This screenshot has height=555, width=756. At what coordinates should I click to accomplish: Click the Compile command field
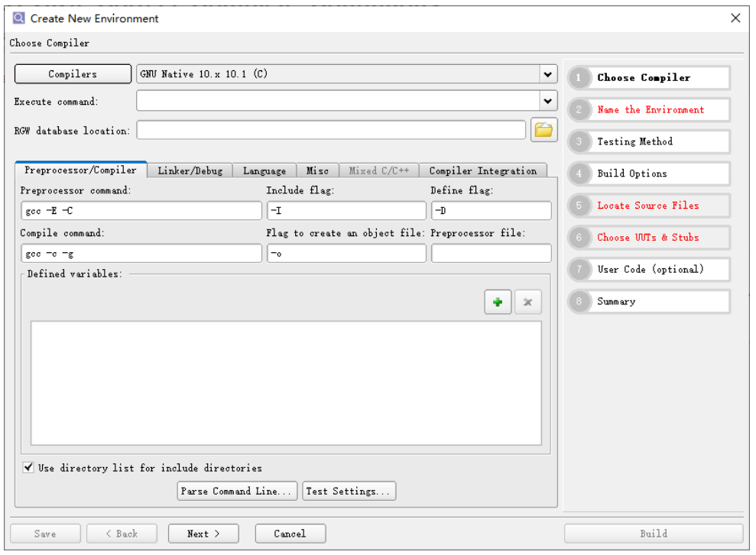coord(141,253)
